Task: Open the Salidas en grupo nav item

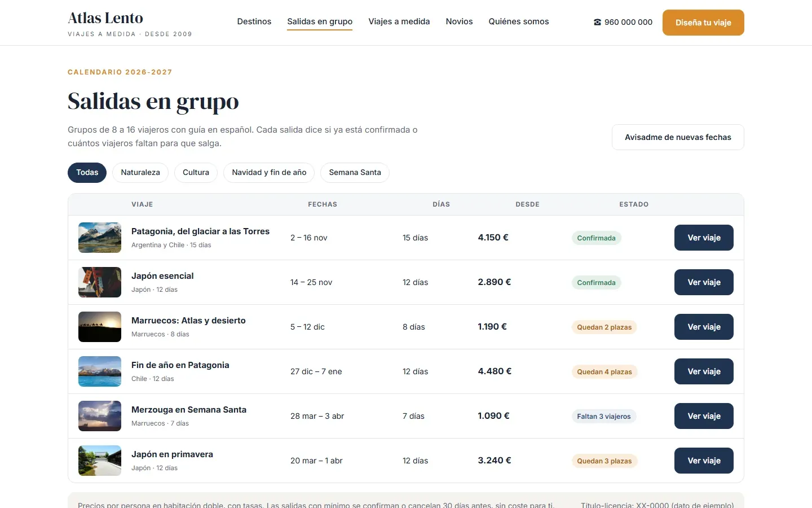Action: coord(320,21)
